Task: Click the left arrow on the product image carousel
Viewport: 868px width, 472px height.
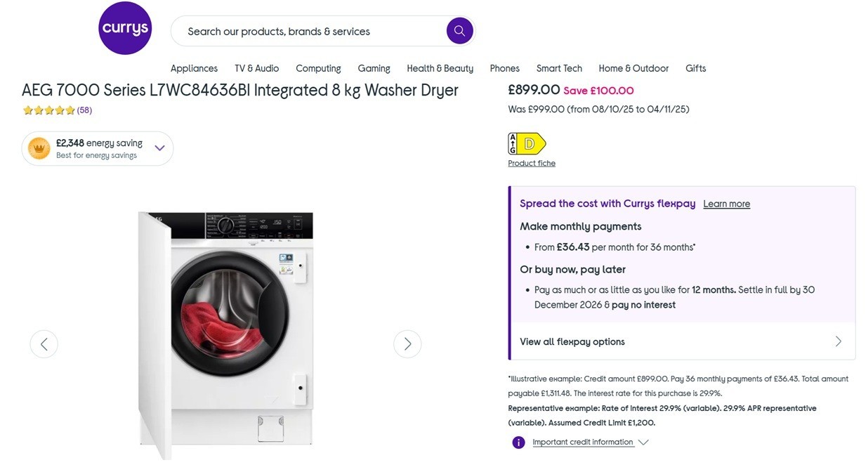Action: click(x=44, y=343)
